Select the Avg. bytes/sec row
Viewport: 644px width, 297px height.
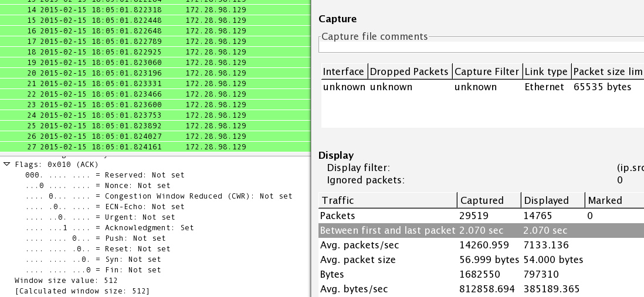coord(482,289)
